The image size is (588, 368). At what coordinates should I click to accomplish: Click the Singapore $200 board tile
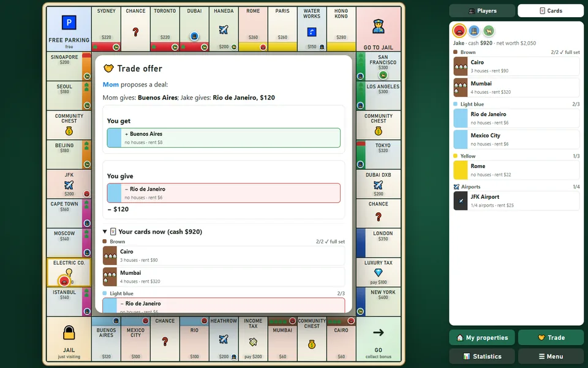click(x=69, y=66)
